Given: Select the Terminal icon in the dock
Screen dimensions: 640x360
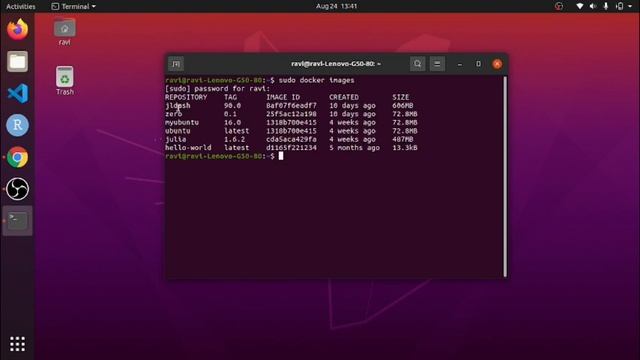Looking at the screenshot, I should point(18,221).
